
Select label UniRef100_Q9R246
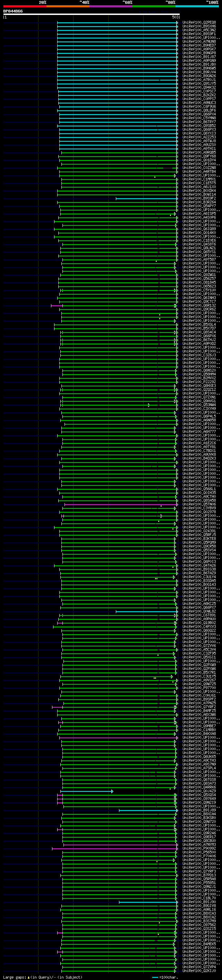pyautogui.click(x=199, y=833)
